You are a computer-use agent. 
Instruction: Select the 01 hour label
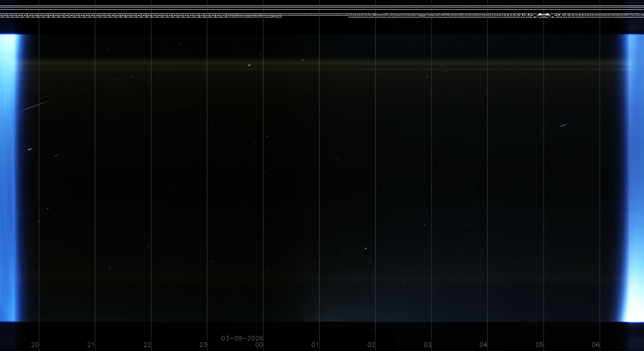pos(315,345)
